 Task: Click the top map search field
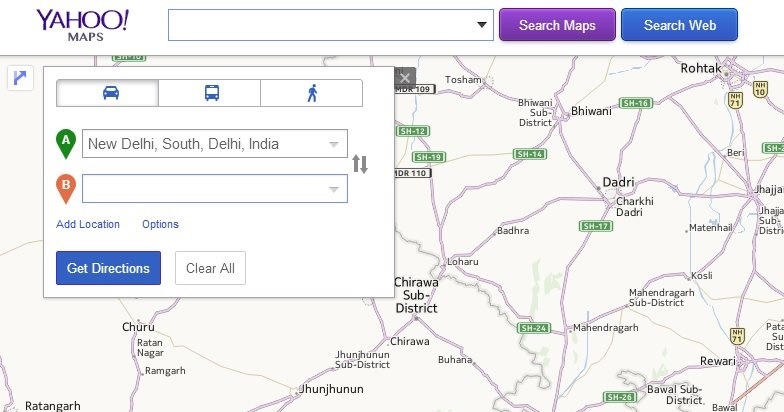(x=320, y=25)
